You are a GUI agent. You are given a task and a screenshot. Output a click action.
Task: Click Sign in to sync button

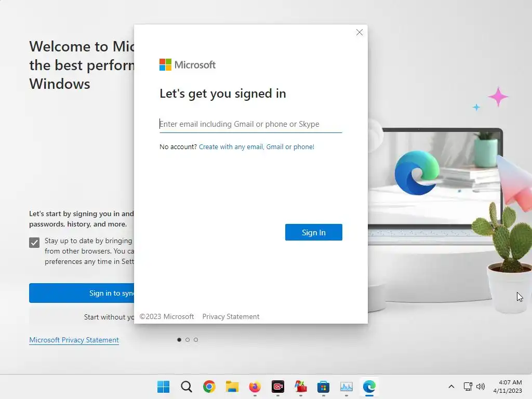pos(82,293)
